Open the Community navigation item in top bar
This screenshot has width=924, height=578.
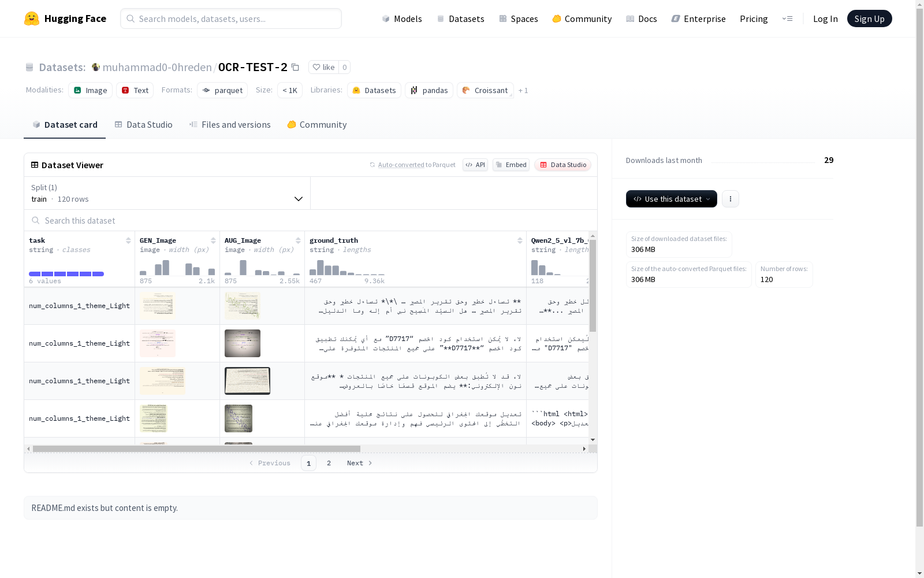582,18
